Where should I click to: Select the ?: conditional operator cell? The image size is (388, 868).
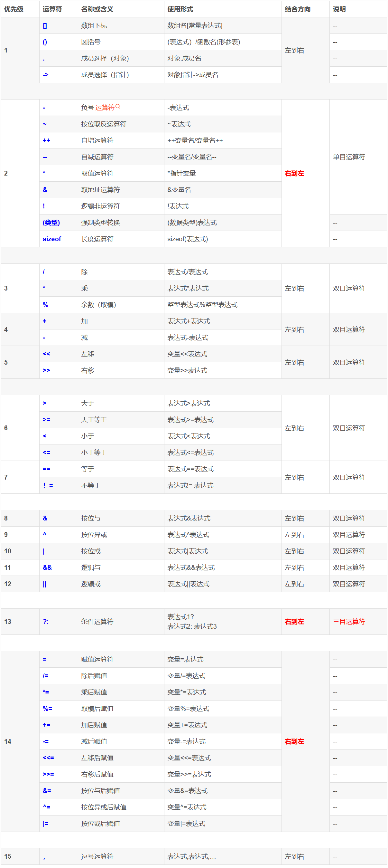(x=59, y=622)
